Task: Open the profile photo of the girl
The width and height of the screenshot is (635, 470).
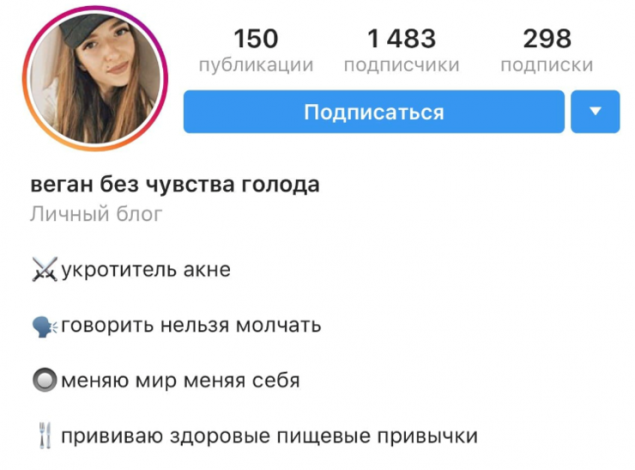Action: [x=95, y=79]
